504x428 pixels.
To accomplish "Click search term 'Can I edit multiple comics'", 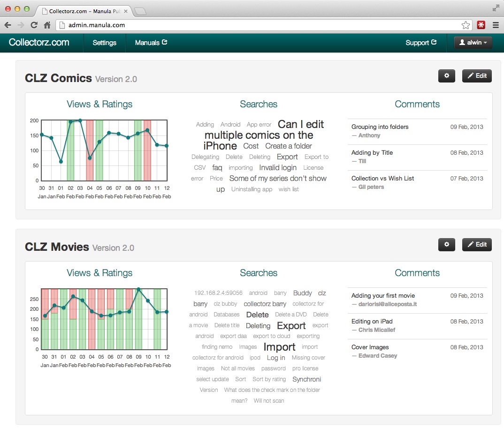I will click(264, 135).
